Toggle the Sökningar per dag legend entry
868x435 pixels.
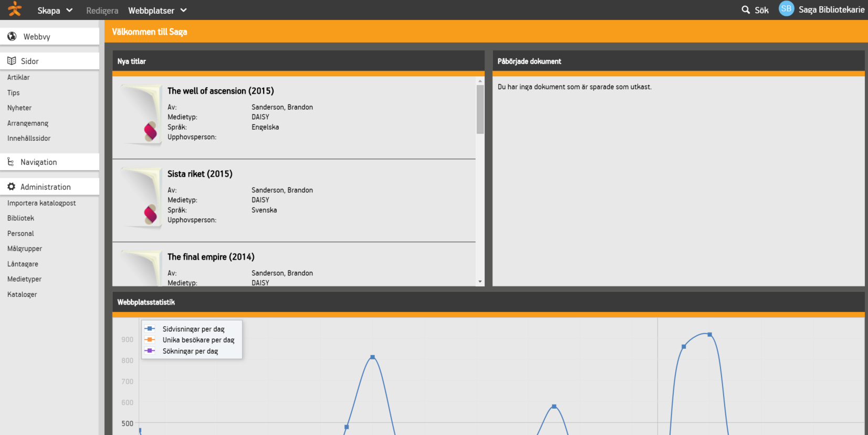182,351
